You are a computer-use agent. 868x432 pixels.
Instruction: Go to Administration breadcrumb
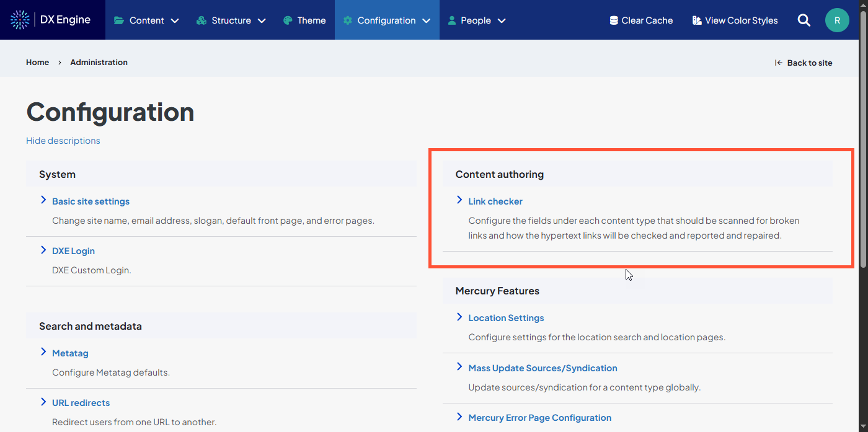click(99, 62)
